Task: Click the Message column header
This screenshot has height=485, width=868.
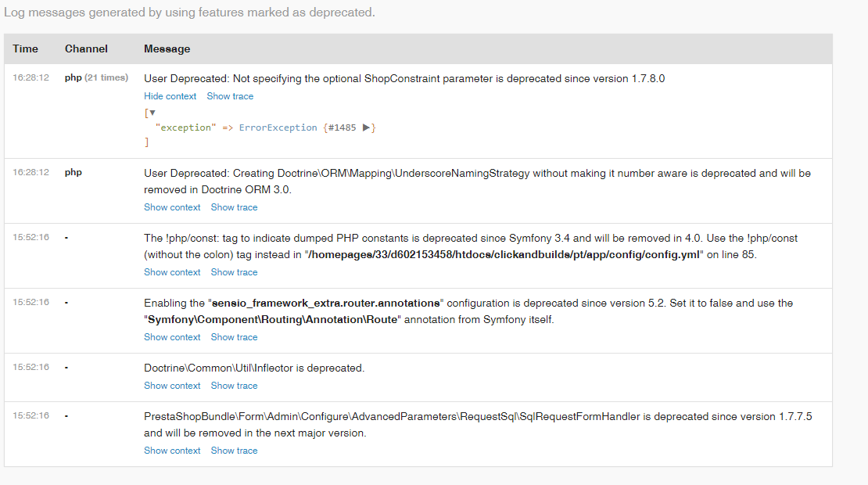Action: point(167,48)
